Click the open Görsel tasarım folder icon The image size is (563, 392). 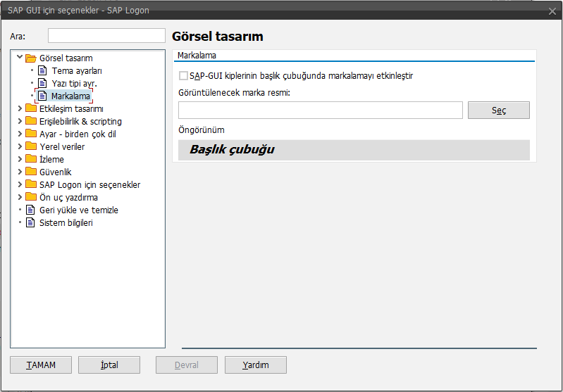tap(31, 58)
